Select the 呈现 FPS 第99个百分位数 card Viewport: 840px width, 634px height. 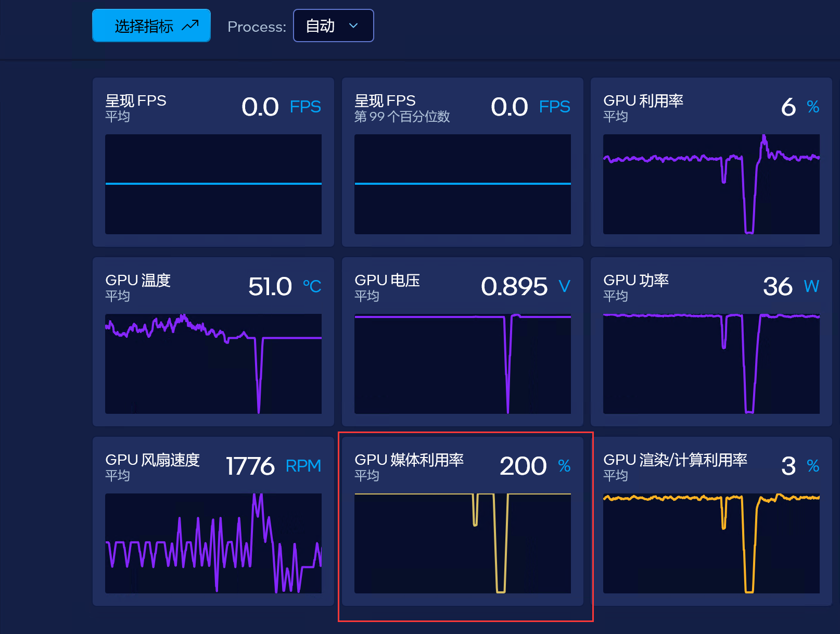463,162
